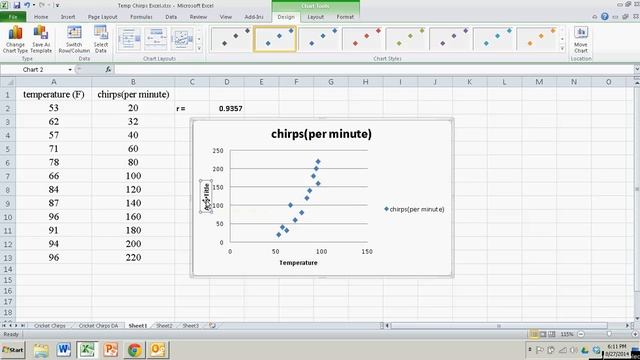Open the Windows Start button
The width and height of the screenshot is (640, 360).
coord(13,350)
